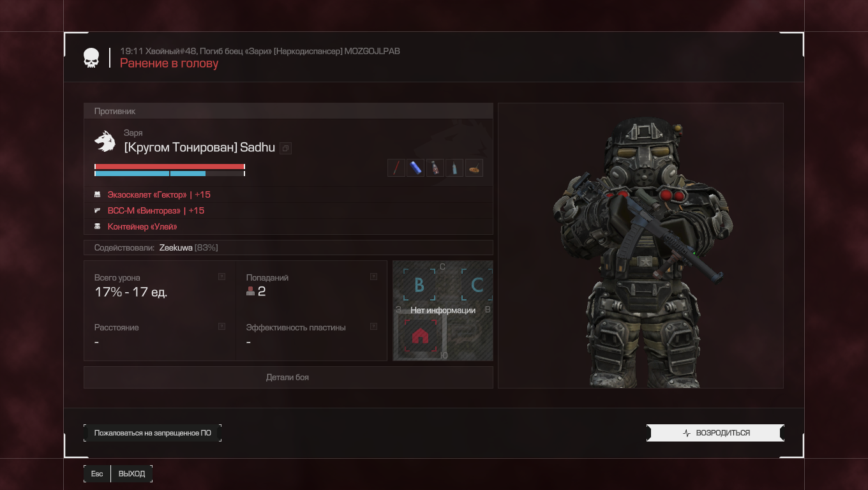Open ВСС-М «Винторез» +15 item link
Image resolution: width=868 pixels, height=490 pixels.
coord(156,211)
